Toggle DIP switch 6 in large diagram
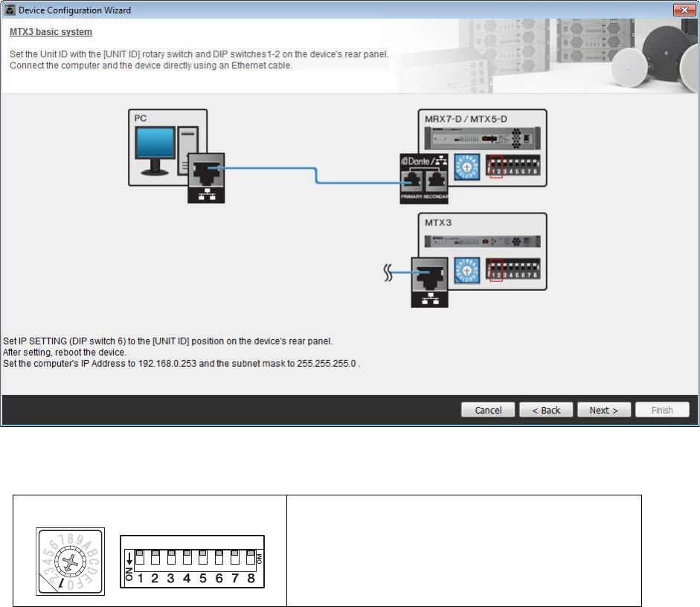 click(219, 557)
